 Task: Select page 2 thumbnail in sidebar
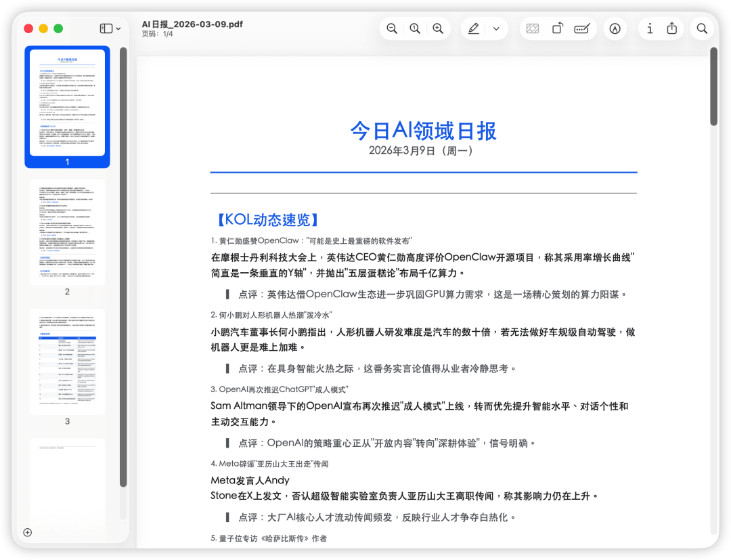[x=67, y=230]
